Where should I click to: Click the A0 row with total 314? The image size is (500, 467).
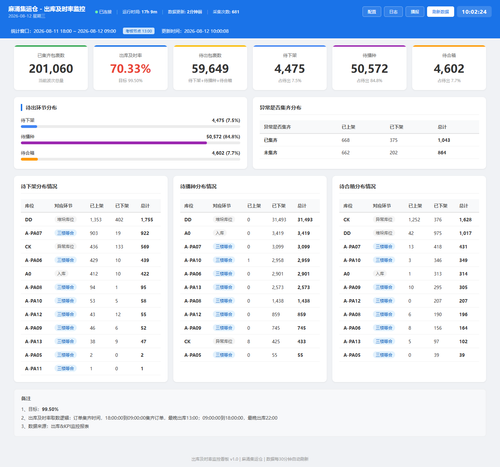coord(409,274)
